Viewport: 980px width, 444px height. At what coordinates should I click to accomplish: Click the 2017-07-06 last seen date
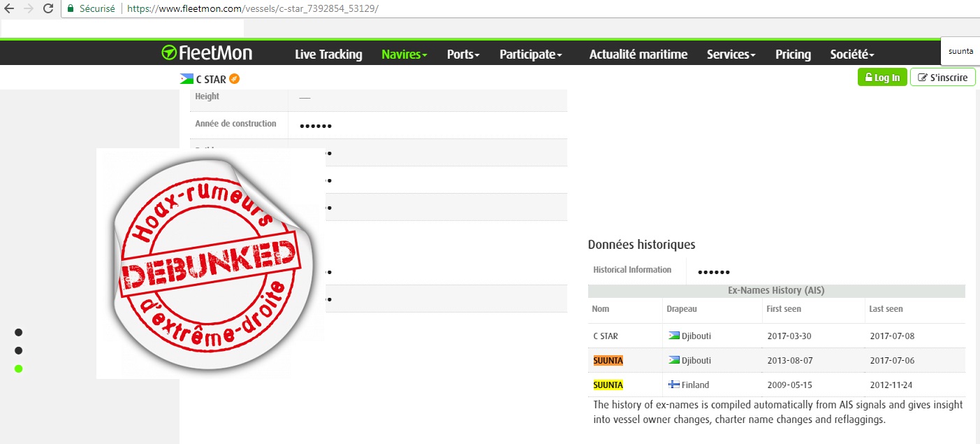892,360
